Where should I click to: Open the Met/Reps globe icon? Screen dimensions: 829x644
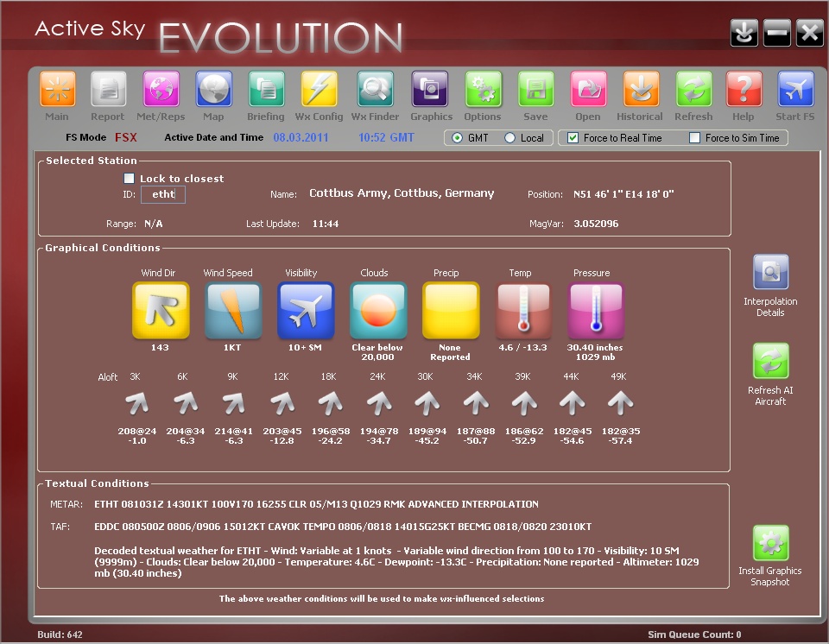tap(161, 89)
